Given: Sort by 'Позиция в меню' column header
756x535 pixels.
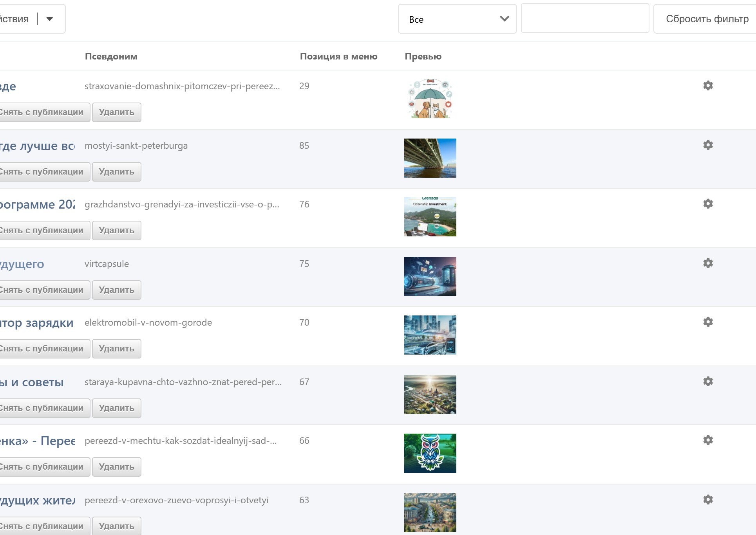Looking at the screenshot, I should point(338,56).
